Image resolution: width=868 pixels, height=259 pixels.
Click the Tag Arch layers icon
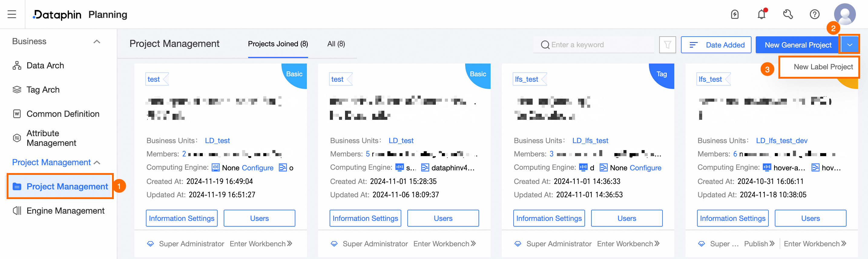pyautogui.click(x=17, y=90)
